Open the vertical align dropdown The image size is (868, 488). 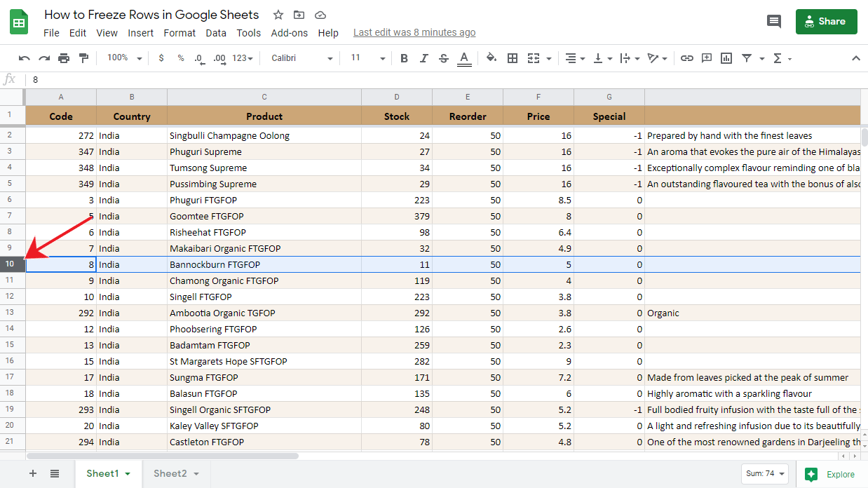603,58
